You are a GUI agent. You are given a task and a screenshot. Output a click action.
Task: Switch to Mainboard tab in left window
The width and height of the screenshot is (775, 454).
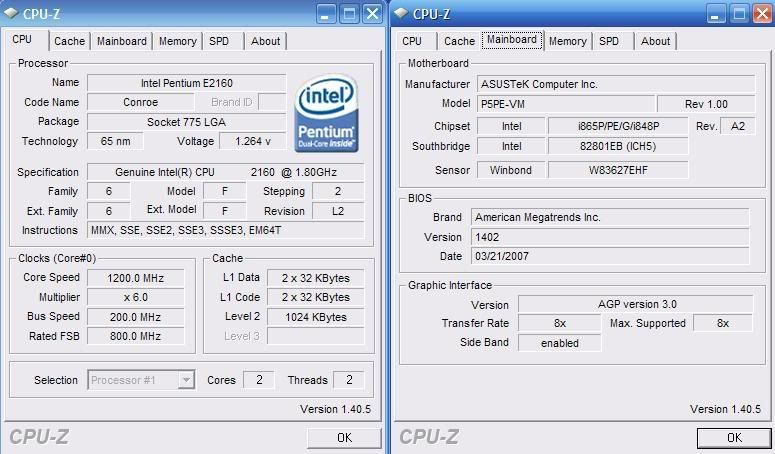[x=122, y=41]
